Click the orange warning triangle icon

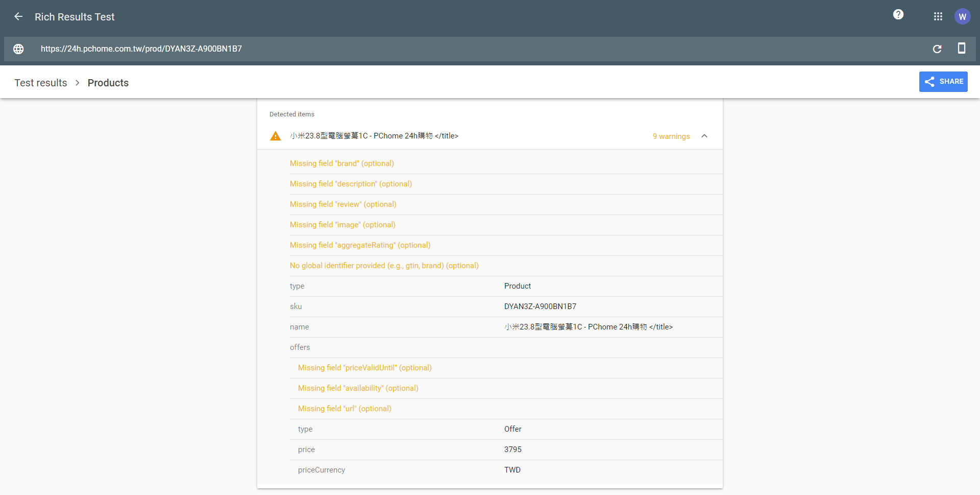click(276, 136)
